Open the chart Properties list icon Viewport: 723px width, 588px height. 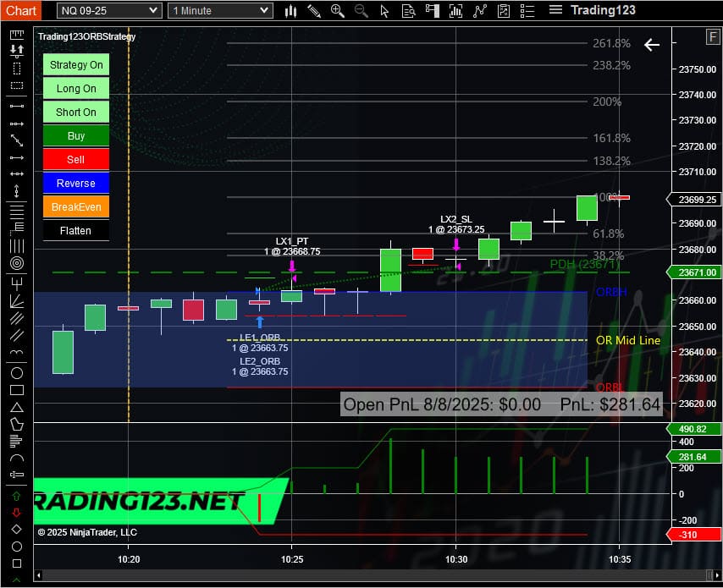point(527,11)
